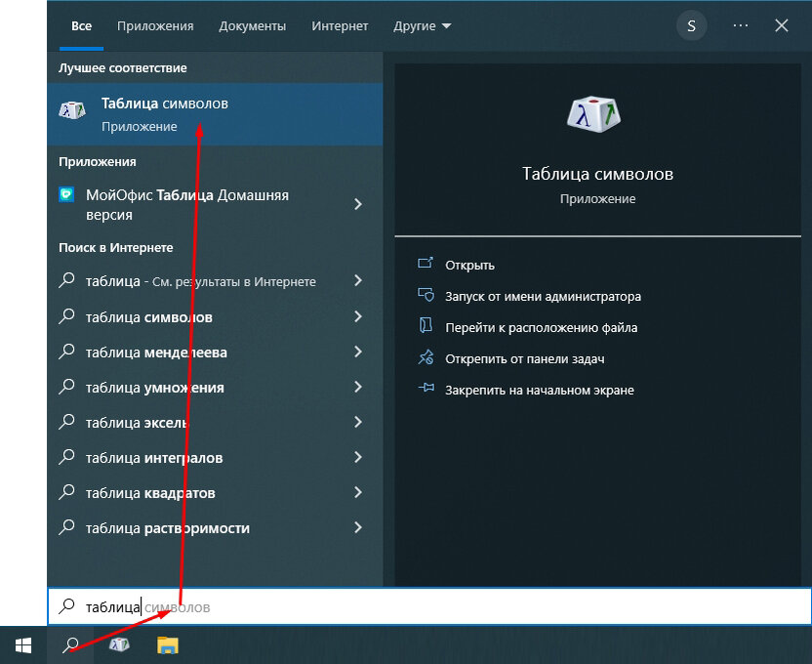Image resolution: width=812 pixels, height=664 pixels.
Task: Open МойОфис Таблица Домашняя версия
Action: (215, 205)
